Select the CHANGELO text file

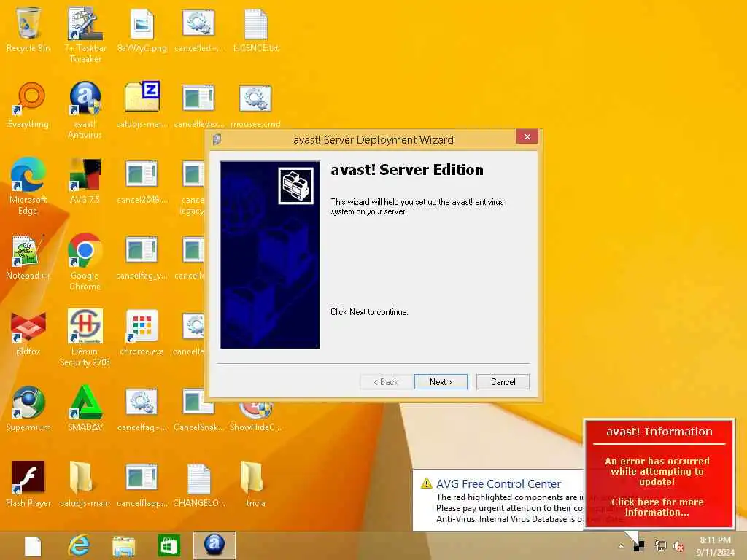coord(198,484)
